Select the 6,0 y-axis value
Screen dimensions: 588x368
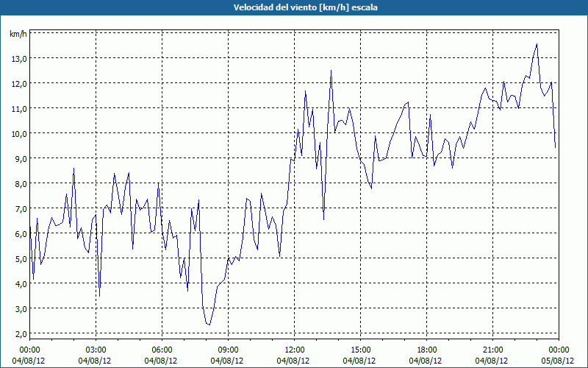click(x=21, y=234)
